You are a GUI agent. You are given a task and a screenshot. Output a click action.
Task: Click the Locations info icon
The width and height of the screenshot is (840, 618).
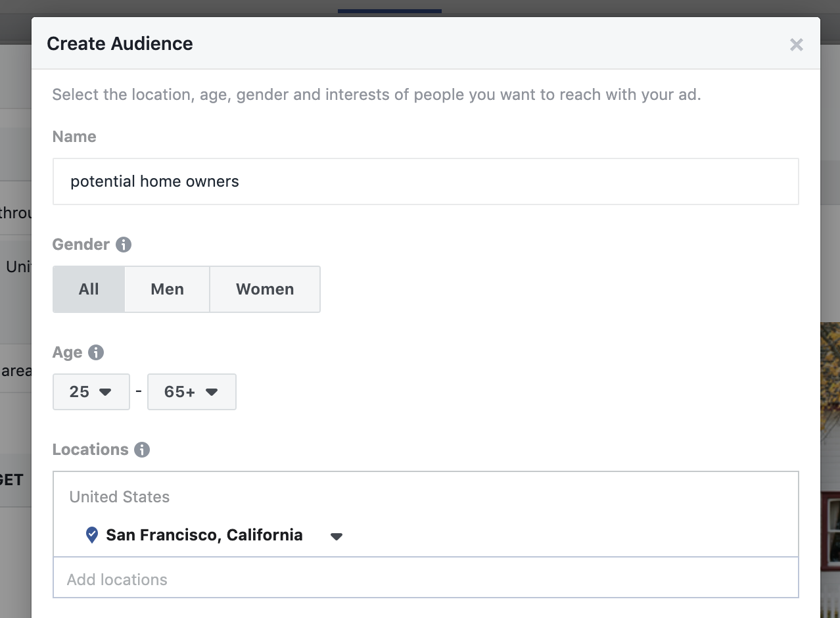point(142,450)
